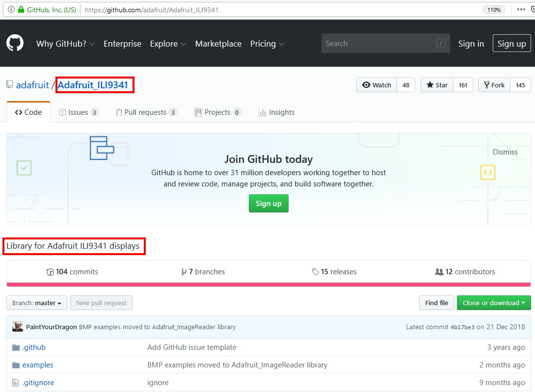
Task: Switch to the Issues tab
Action: click(79, 112)
